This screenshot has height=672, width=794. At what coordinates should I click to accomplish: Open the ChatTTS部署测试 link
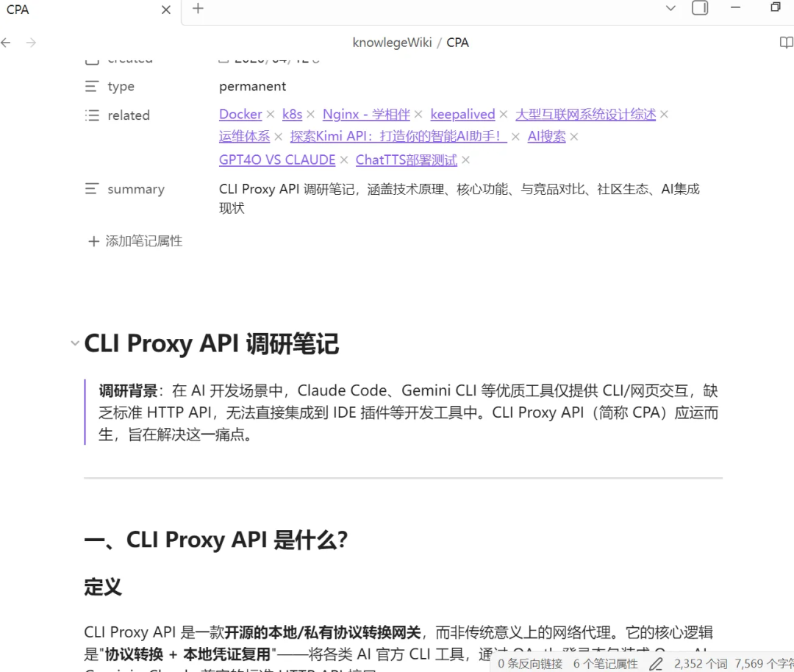406,160
